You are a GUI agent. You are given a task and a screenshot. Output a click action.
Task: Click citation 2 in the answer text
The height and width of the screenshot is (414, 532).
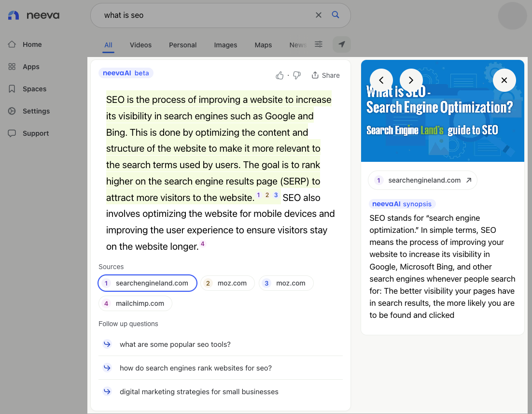[267, 195]
